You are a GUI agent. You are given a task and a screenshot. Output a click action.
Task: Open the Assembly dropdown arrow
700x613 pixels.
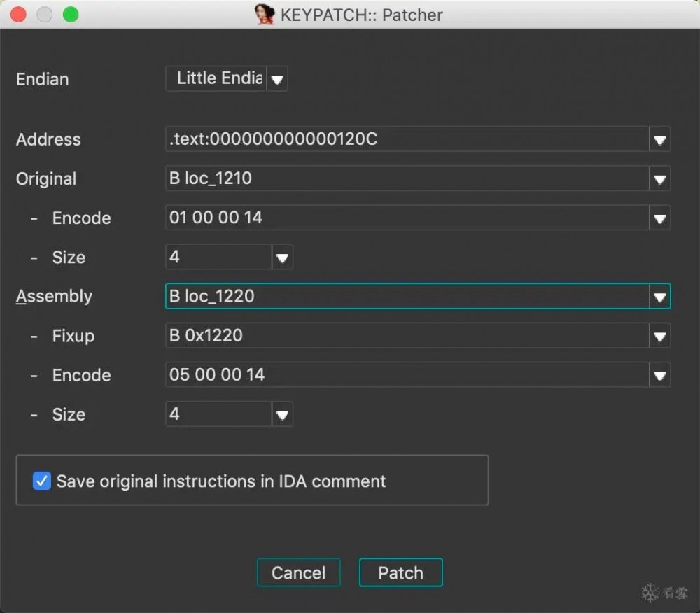coord(659,297)
